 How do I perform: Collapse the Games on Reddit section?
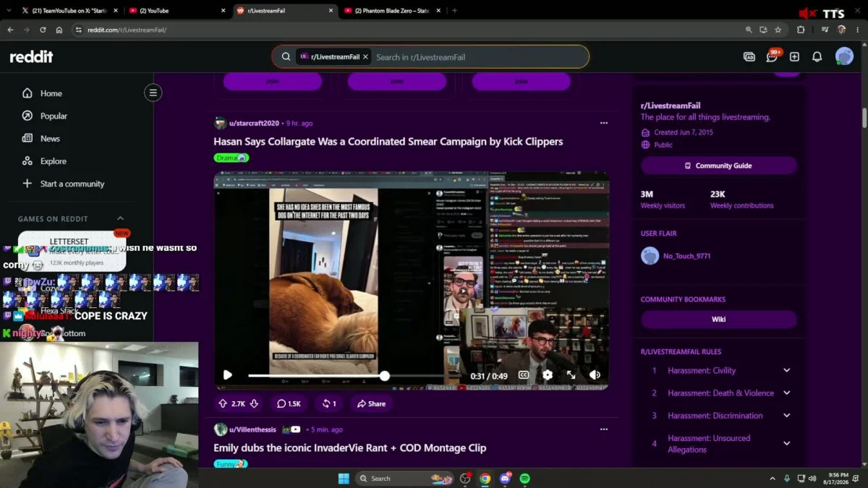tap(120, 218)
